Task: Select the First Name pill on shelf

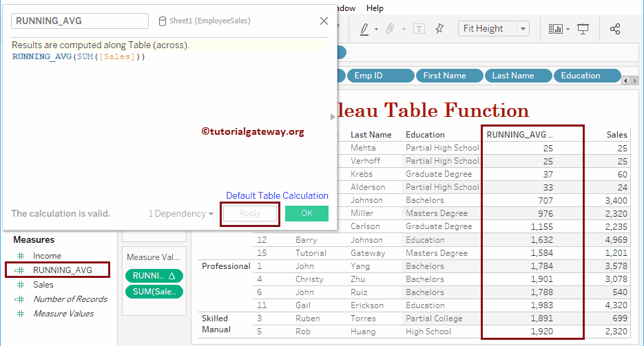Action: pos(449,76)
